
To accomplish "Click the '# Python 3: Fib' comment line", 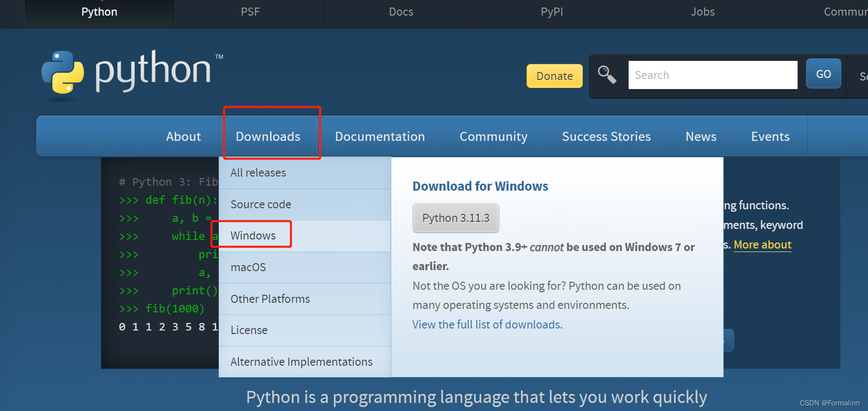I will click(168, 182).
